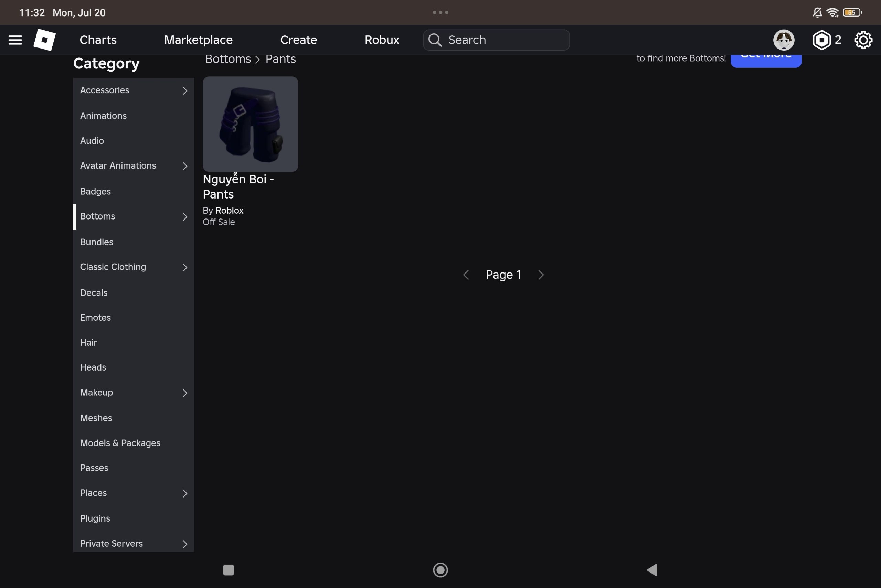Expand the Classic Clothing category
881x588 pixels.
point(134,267)
